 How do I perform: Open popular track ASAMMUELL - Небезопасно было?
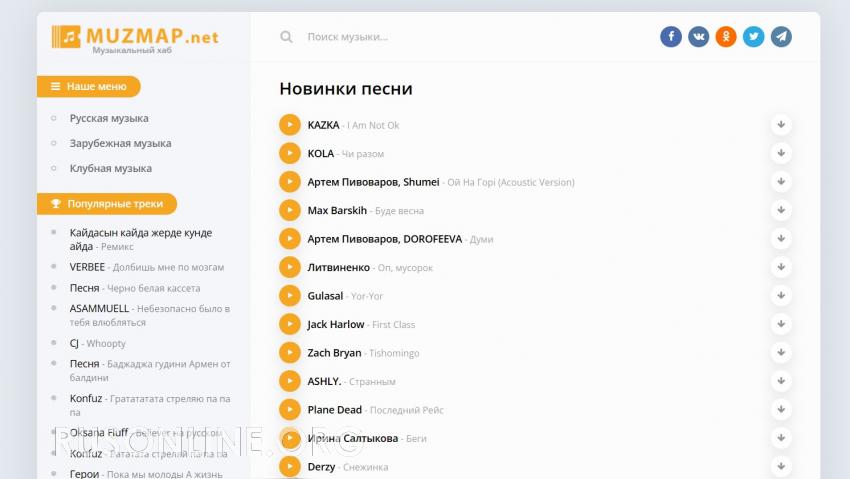[x=150, y=315]
